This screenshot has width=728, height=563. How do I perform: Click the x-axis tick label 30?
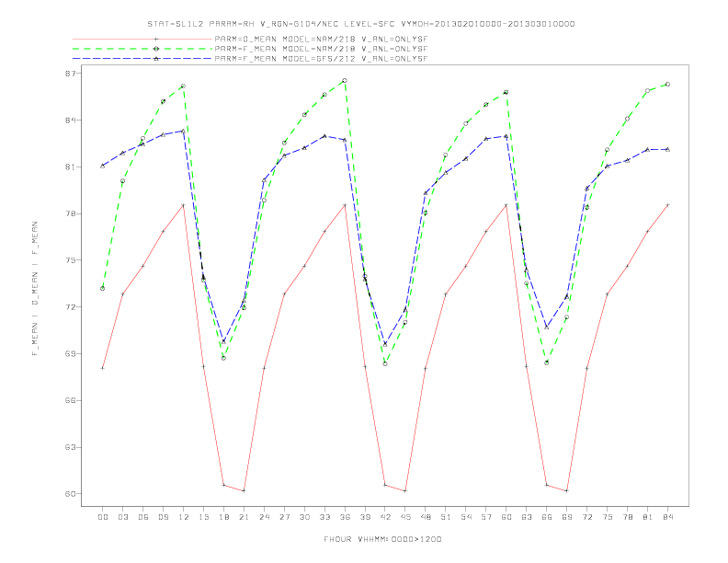coord(304,517)
